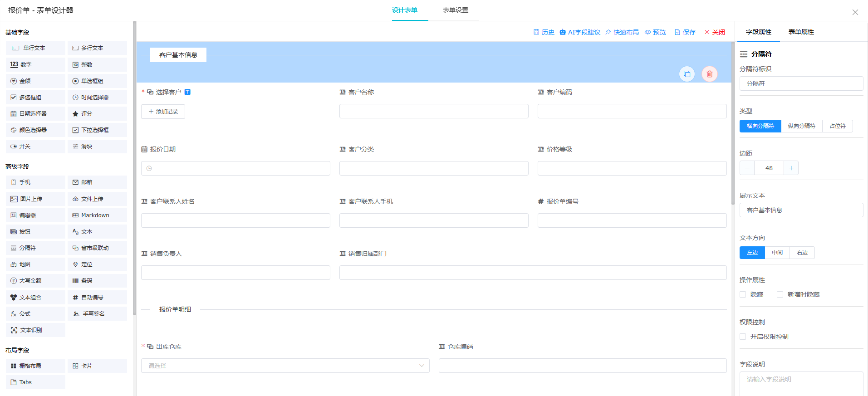
Task: Select 纵向分隔符 type option
Action: (802, 126)
